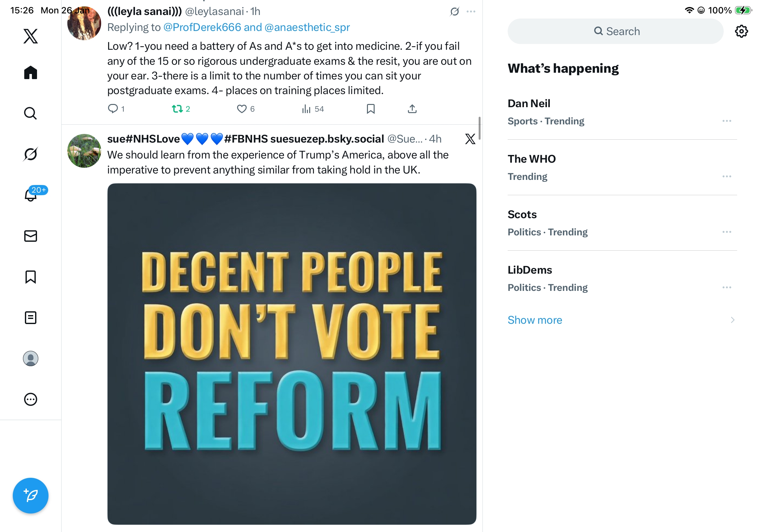The width and height of the screenshot is (762, 532).
Task: Open Bookmarks from the sidebar
Action: [31, 277]
